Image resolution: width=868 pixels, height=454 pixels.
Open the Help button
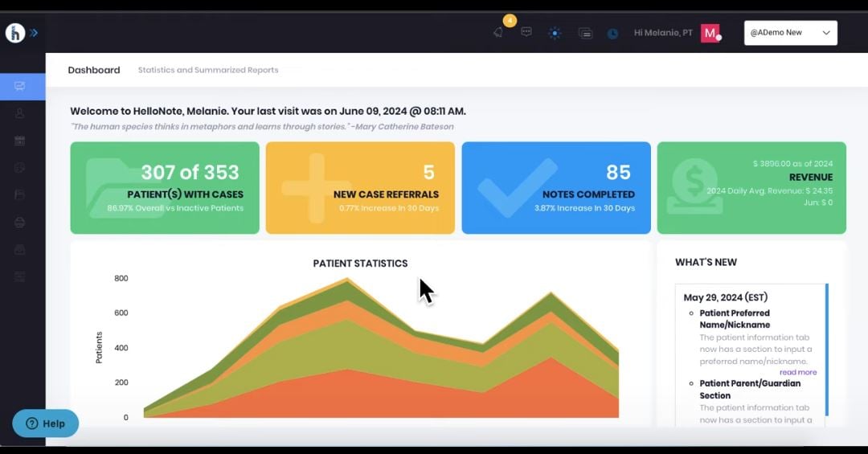coord(45,423)
